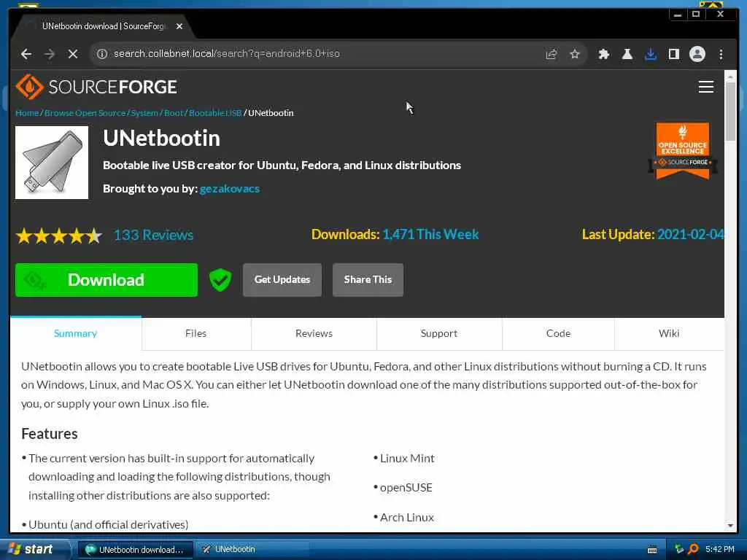
Task: Click the Open Source Excellence badge
Action: pyautogui.click(x=683, y=150)
